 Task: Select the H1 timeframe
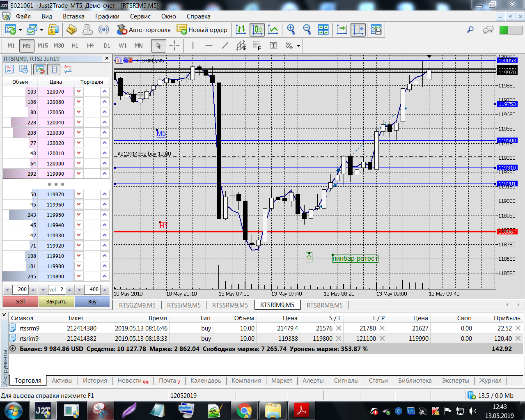pos(75,46)
